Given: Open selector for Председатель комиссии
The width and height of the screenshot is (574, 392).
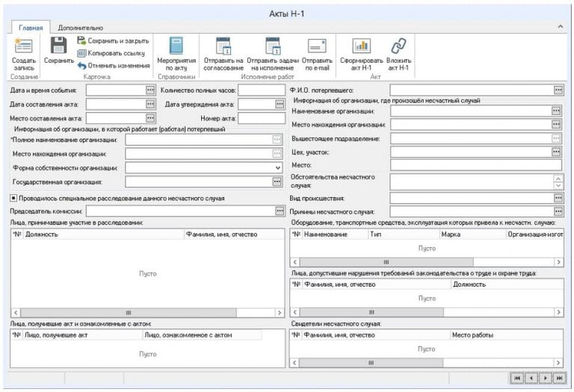Looking at the screenshot, I should [x=280, y=211].
